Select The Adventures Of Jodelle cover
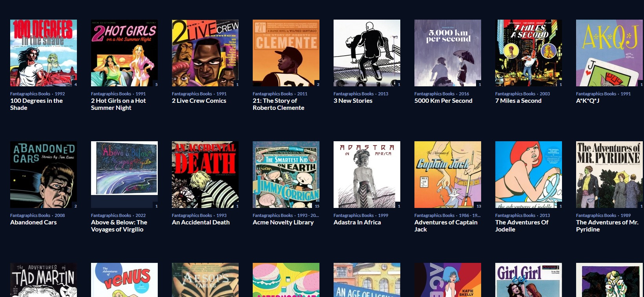The width and height of the screenshot is (644, 297). pyautogui.click(x=529, y=175)
